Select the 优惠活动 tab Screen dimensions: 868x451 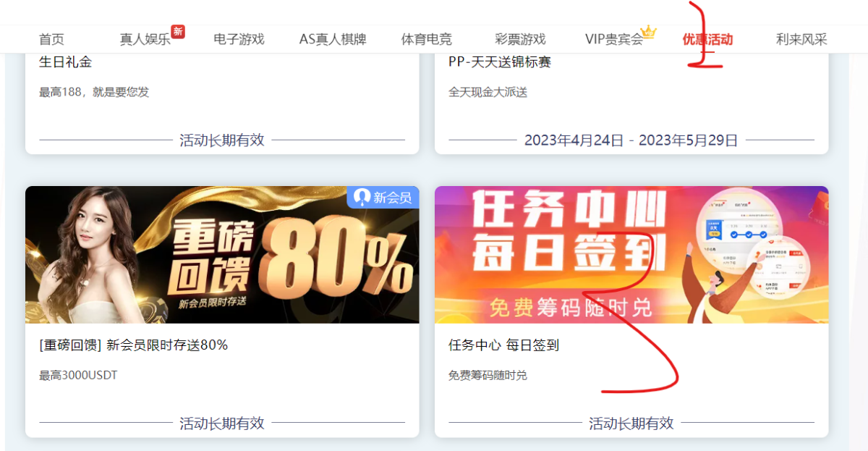coord(707,39)
